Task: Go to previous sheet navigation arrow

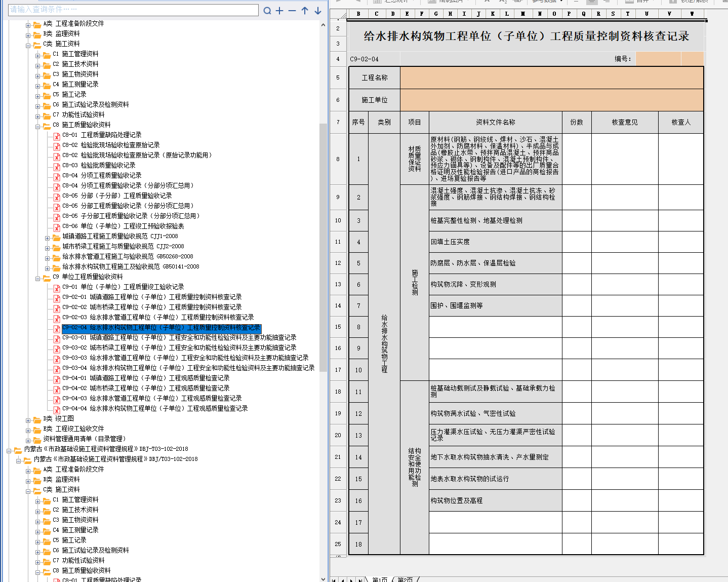Action: tap(343, 579)
